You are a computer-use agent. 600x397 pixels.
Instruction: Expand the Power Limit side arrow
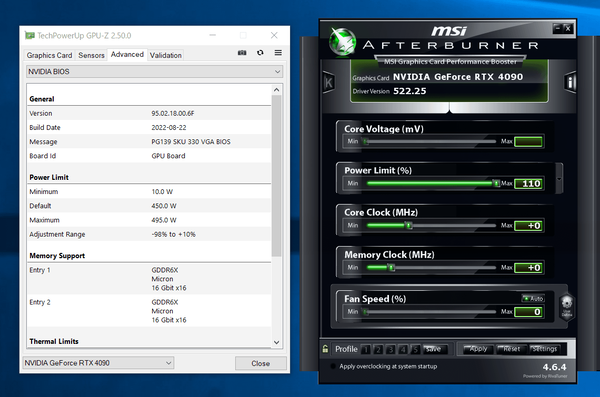[x=559, y=178]
